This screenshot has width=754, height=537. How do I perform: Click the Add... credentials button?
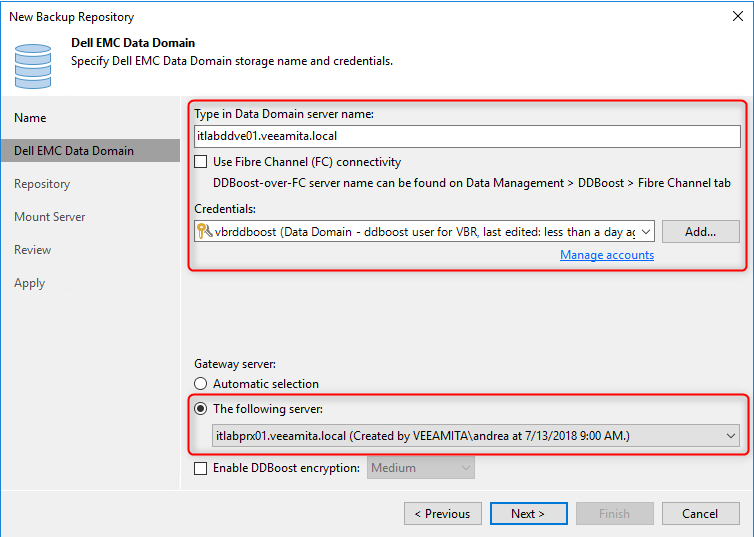701,232
